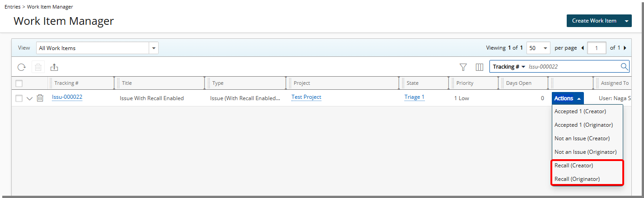Screen dimensions: 644x198
Task: Click the refresh list icon
Action: (x=21, y=67)
